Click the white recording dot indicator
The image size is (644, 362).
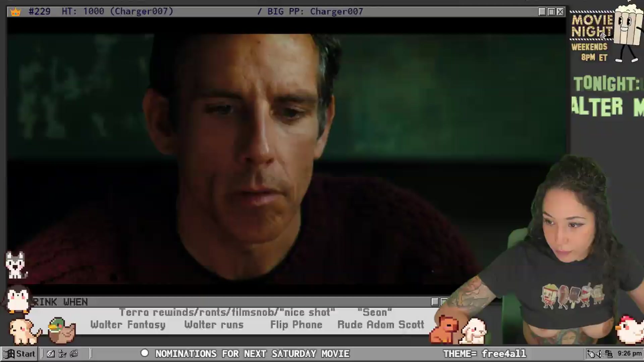pyautogui.click(x=145, y=353)
